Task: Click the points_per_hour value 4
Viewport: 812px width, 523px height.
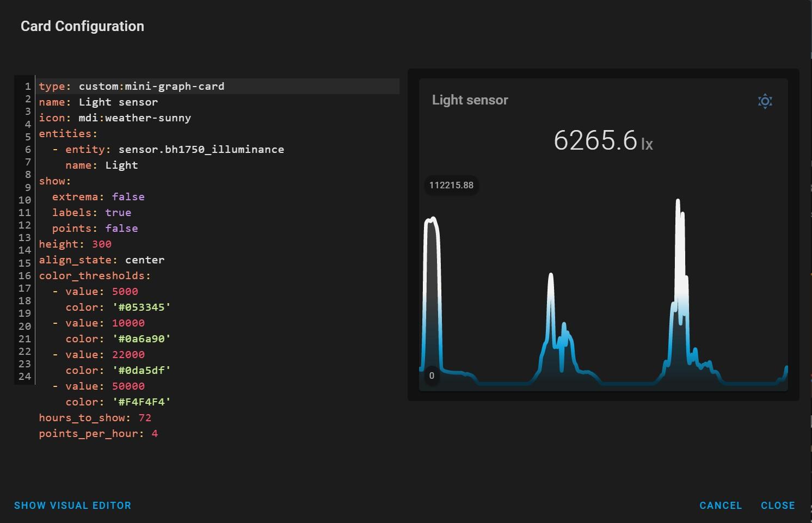Action: [155, 433]
